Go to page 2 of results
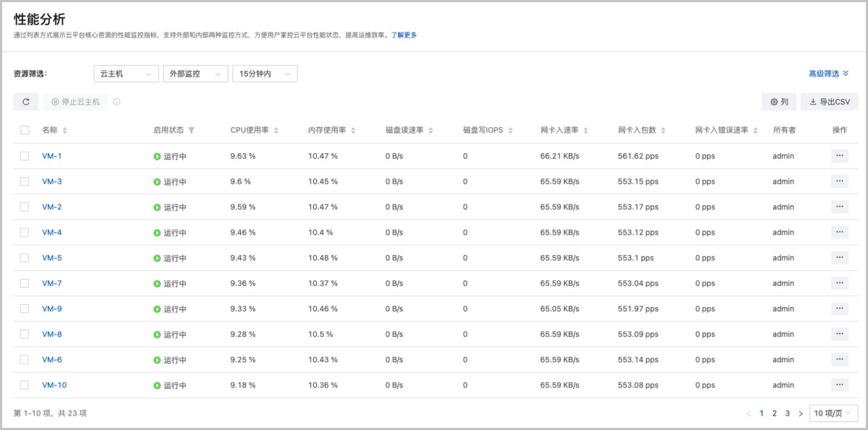The height and width of the screenshot is (430, 868). coord(774,413)
